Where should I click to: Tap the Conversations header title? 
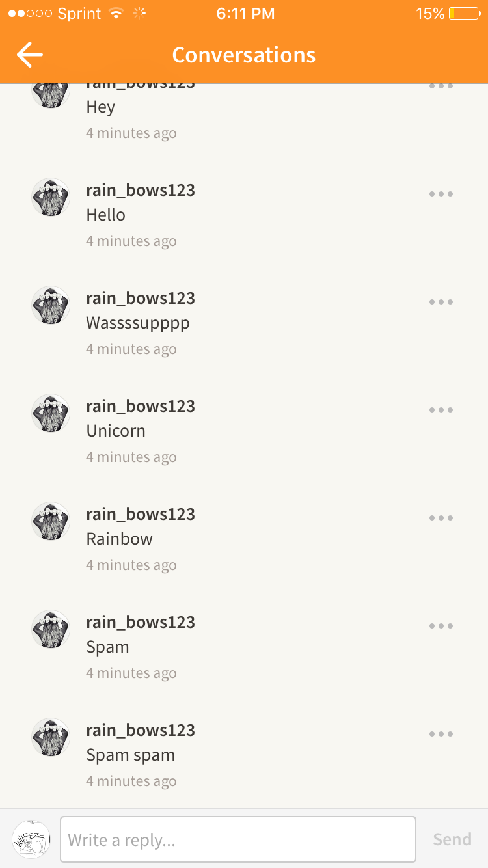244,55
